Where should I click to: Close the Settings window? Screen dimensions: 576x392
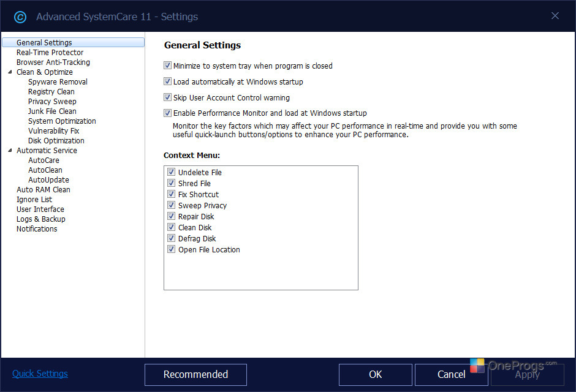coord(555,16)
